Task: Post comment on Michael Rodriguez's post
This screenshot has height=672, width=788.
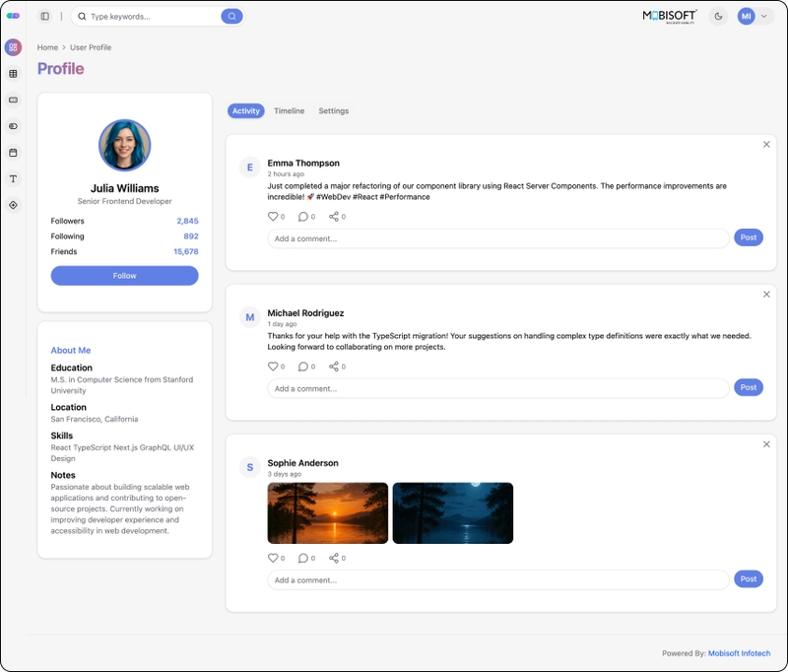Action: point(749,387)
